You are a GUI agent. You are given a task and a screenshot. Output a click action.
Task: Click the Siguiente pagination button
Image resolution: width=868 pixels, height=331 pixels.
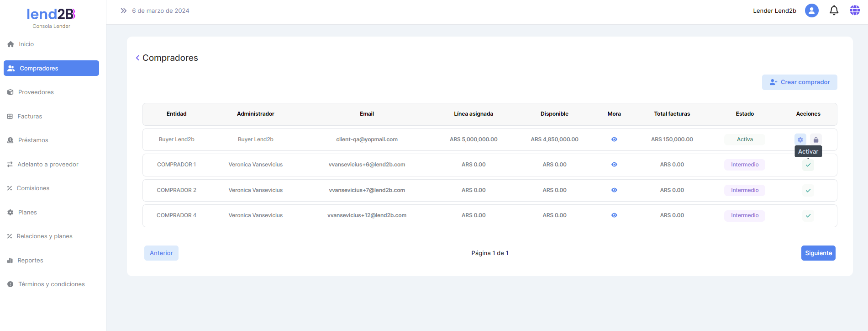818,253
